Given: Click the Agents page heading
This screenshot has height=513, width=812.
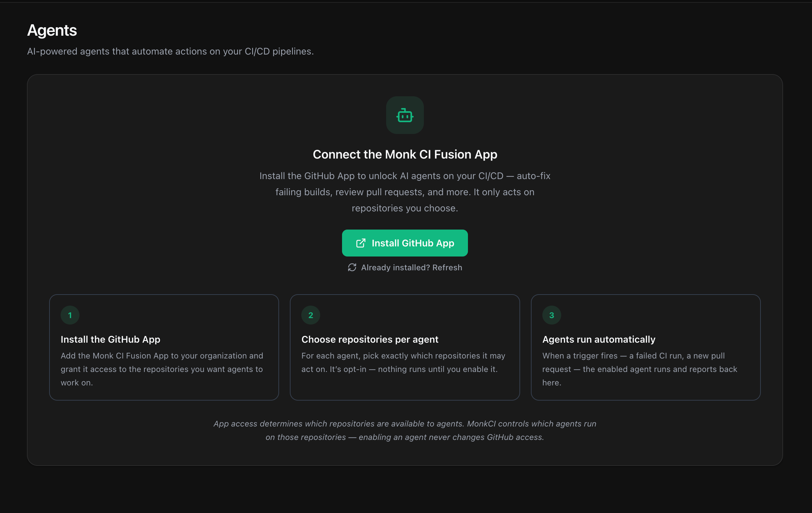Looking at the screenshot, I should pyautogui.click(x=52, y=30).
